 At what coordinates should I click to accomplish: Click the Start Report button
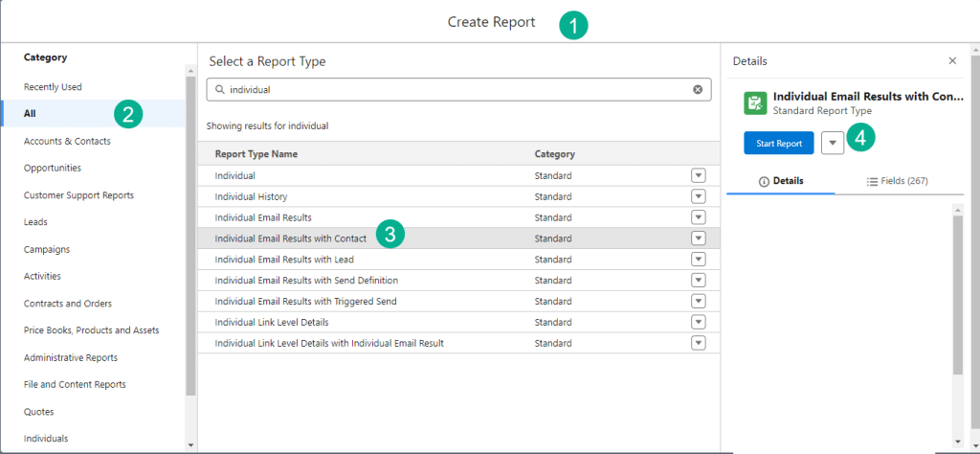point(778,143)
